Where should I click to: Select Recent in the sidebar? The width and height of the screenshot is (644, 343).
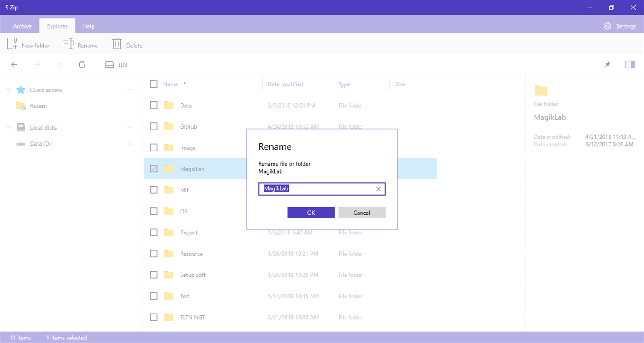[38, 106]
